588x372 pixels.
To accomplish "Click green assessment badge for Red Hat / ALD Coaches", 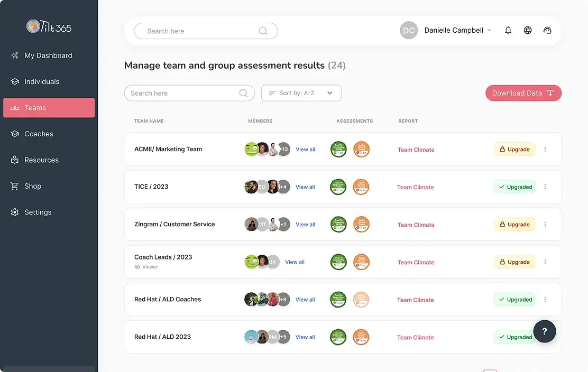I will (x=338, y=300).
